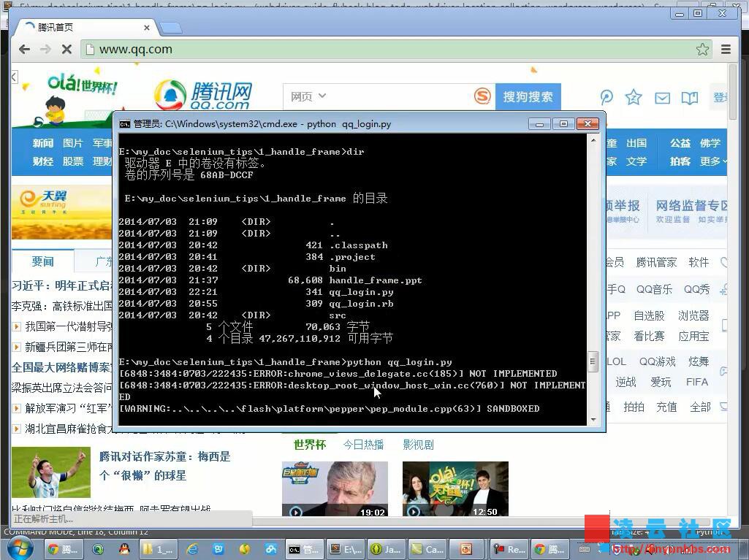Open the 网页 search type dropdown
This screenshot has height=560, width=749.
(x=308, y=97)
